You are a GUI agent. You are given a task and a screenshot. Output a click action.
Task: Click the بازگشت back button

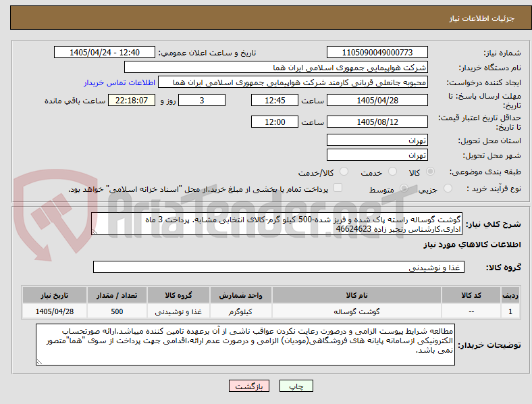point(249,386)
